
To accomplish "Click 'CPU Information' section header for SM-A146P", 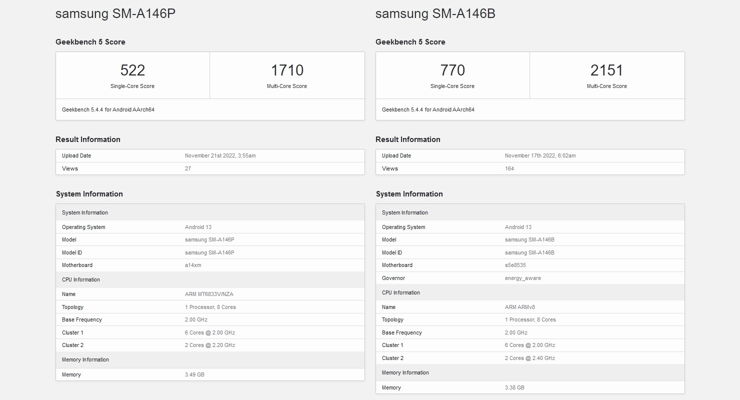I will 81,280.
